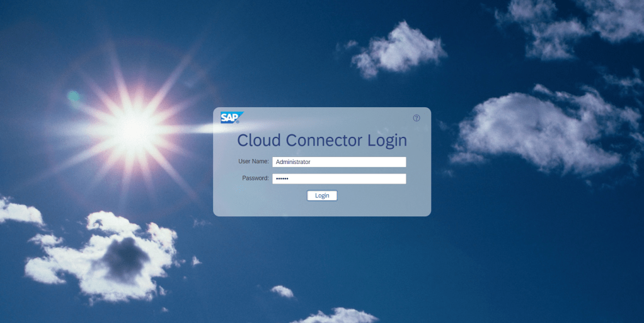
Task: Click the "Cloud Connector Login" heading
Action: (322, 140)
